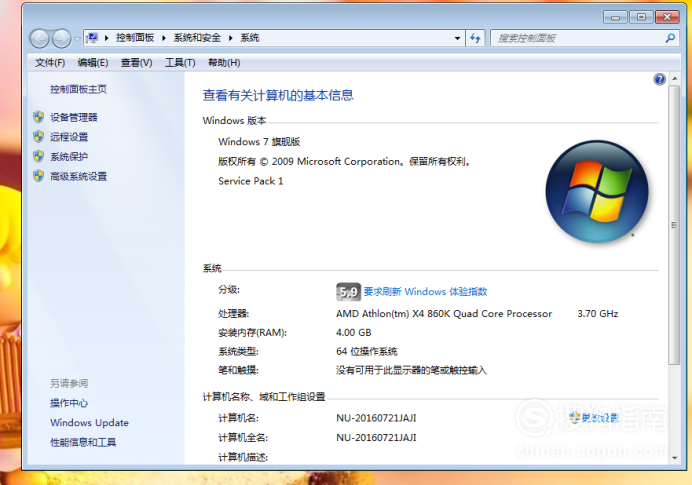Open 性能信息和工具 link

pos(83,442)
